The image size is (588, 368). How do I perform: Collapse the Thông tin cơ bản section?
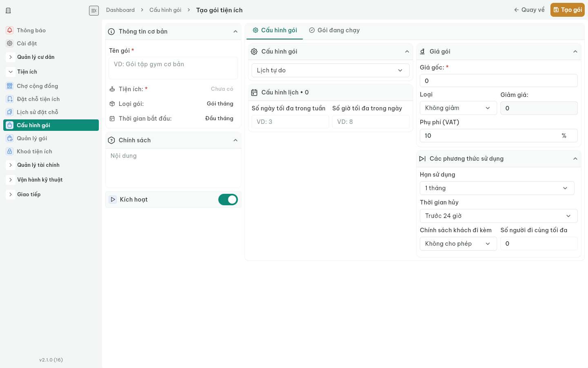(236, 31)
